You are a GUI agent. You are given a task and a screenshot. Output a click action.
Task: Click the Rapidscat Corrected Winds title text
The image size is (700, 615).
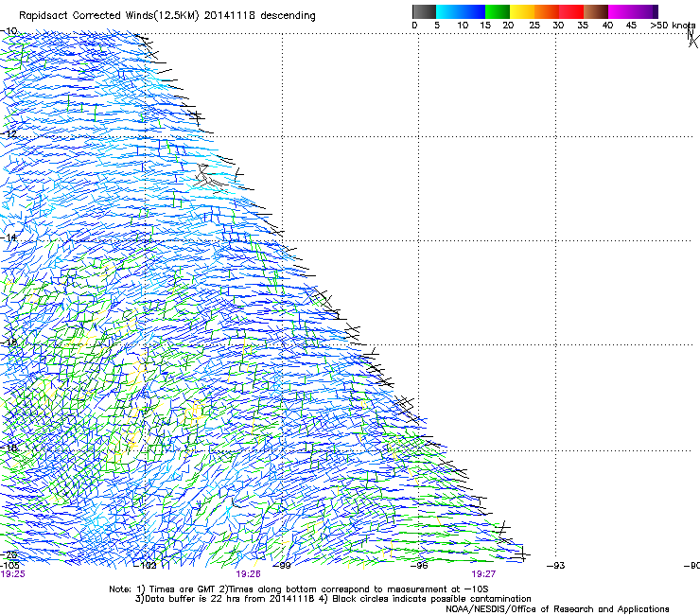tap(167, 16)
